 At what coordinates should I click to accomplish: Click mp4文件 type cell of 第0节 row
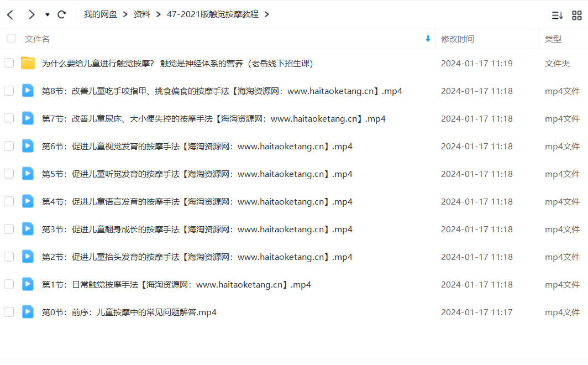(x=562, y=312)
